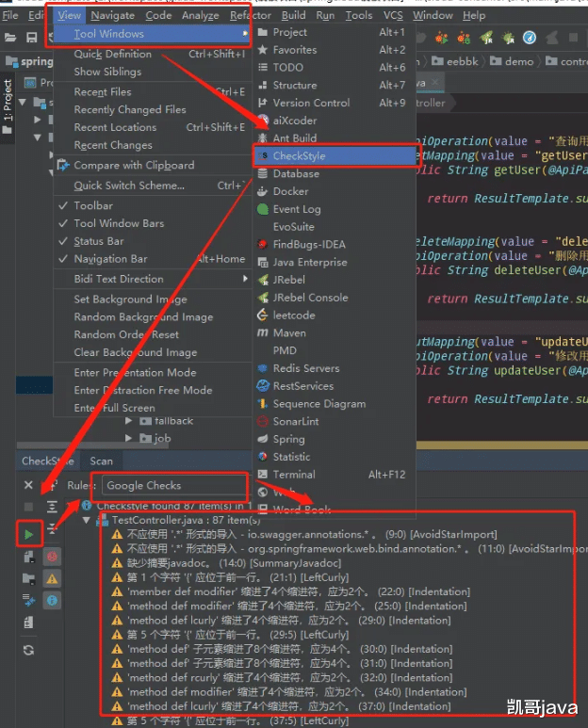
Task: Choose CheckStyle in the Tool Windows list
Action: tap(335, 156)
